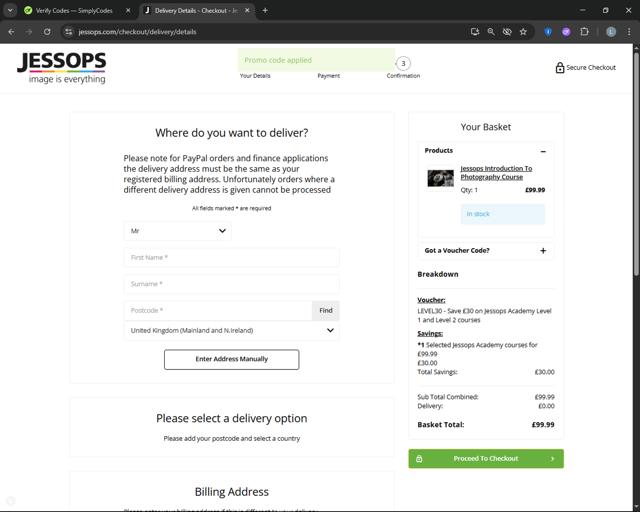Focus the Surname field
640x512 pixels.
231,284
